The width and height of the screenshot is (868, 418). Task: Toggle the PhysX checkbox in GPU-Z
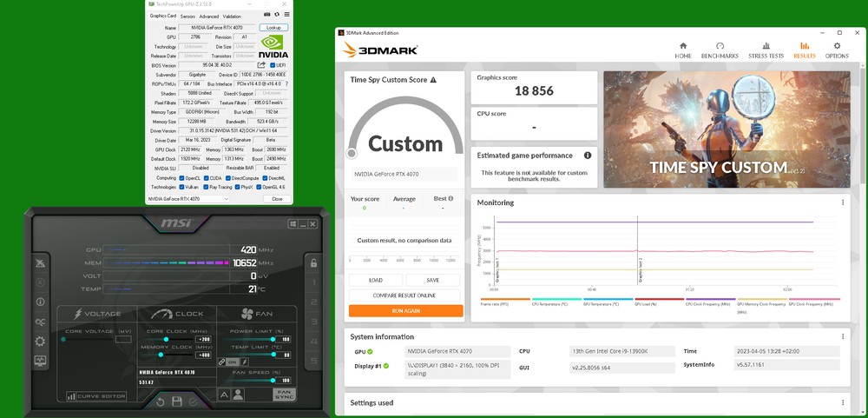coord(238,187)
